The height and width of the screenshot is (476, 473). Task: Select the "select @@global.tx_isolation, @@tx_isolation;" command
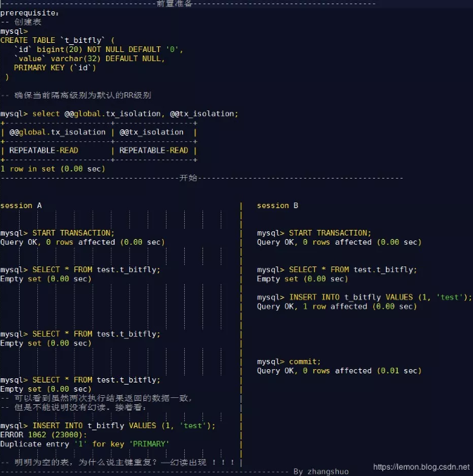(136, 114)
